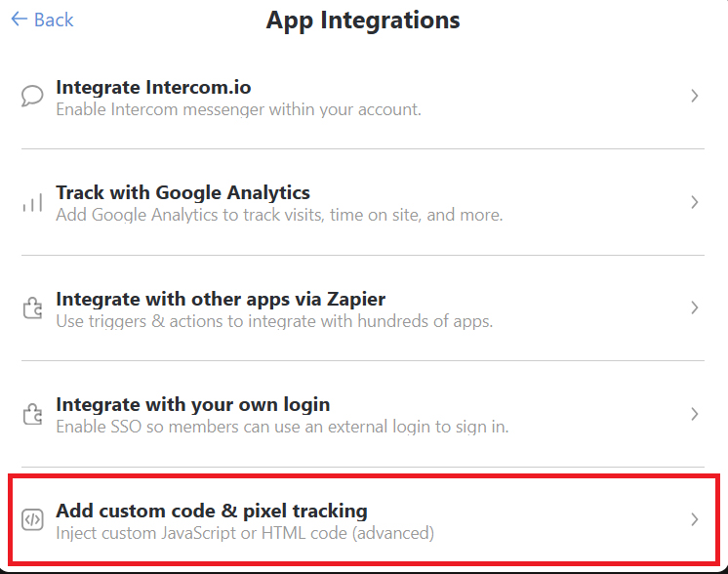Click the Intercom chat bubble icon
The height and width of the screenshot is (574, 728).
pyautogui.click(x=32, y=97)
